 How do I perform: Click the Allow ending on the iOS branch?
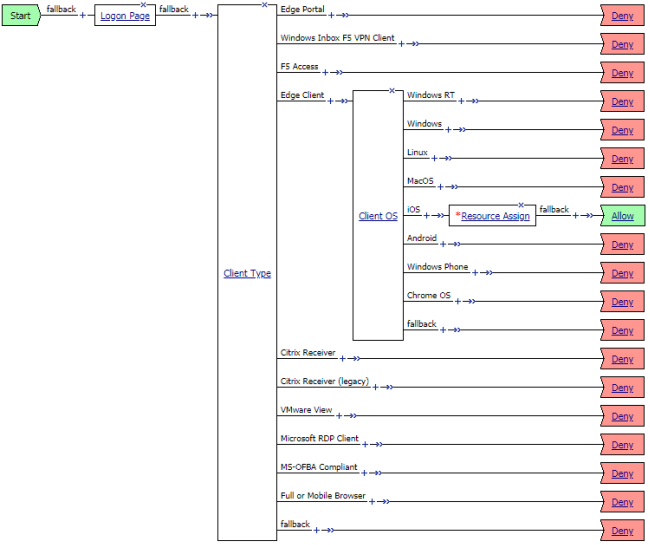click(x=623, y=216)
